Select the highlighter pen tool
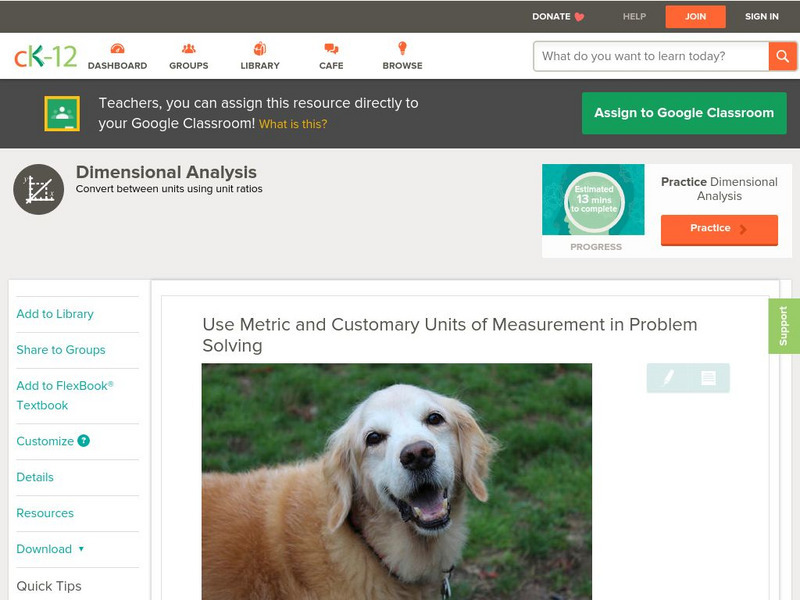800x600 pixels. [668, 378]
